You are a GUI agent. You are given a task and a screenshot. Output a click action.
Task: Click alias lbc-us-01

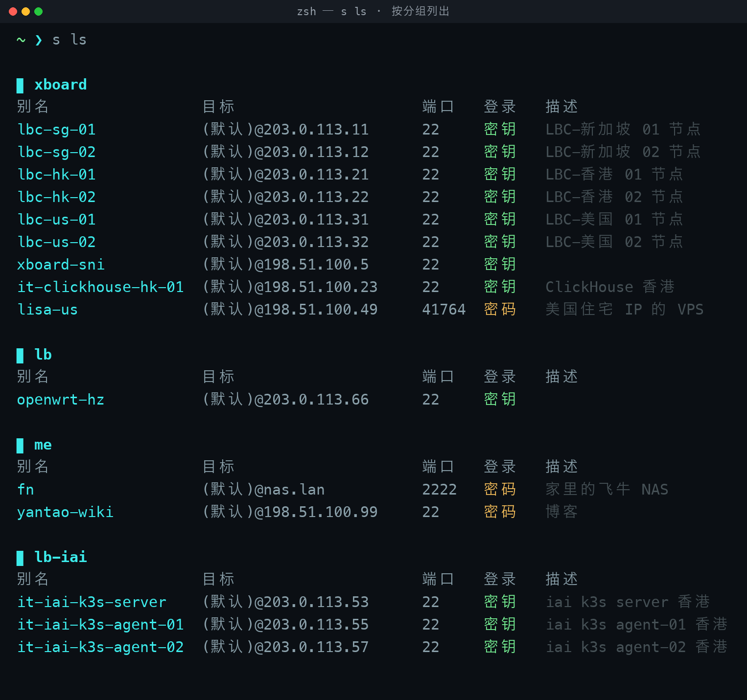pyautogui.click(x=56, y=220)
